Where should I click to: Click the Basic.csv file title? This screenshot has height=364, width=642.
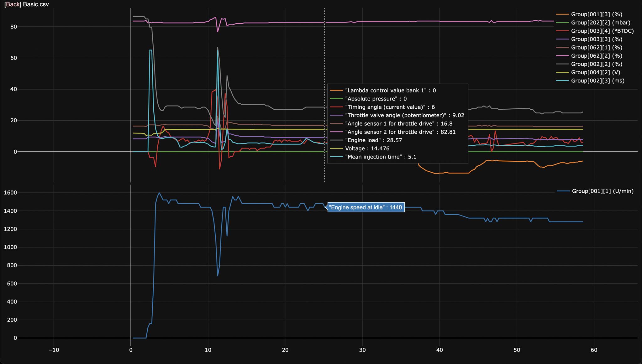click(36, 4)
